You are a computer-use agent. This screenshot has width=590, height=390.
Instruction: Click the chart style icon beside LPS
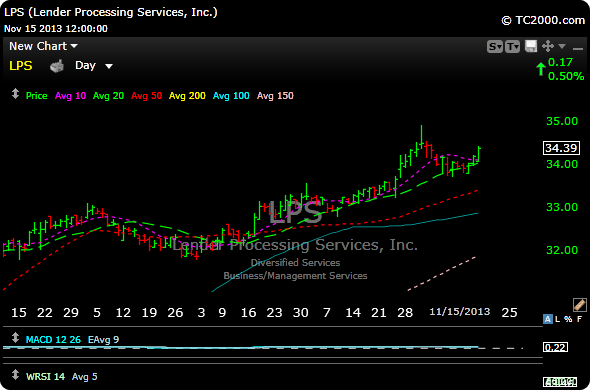[57, 66]
